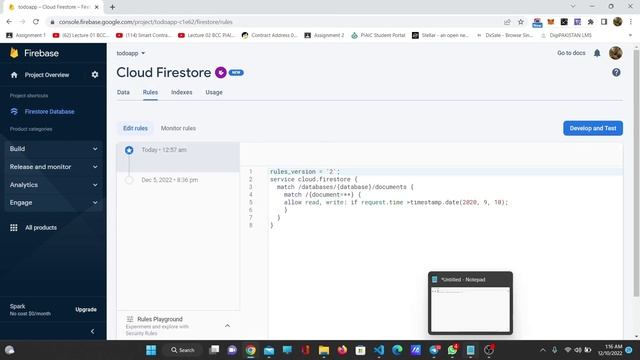Image resolution: width=640 pixels, height=360 pixels.
Task: Bookmark this page with the star
Action: [x=520, y=22]
